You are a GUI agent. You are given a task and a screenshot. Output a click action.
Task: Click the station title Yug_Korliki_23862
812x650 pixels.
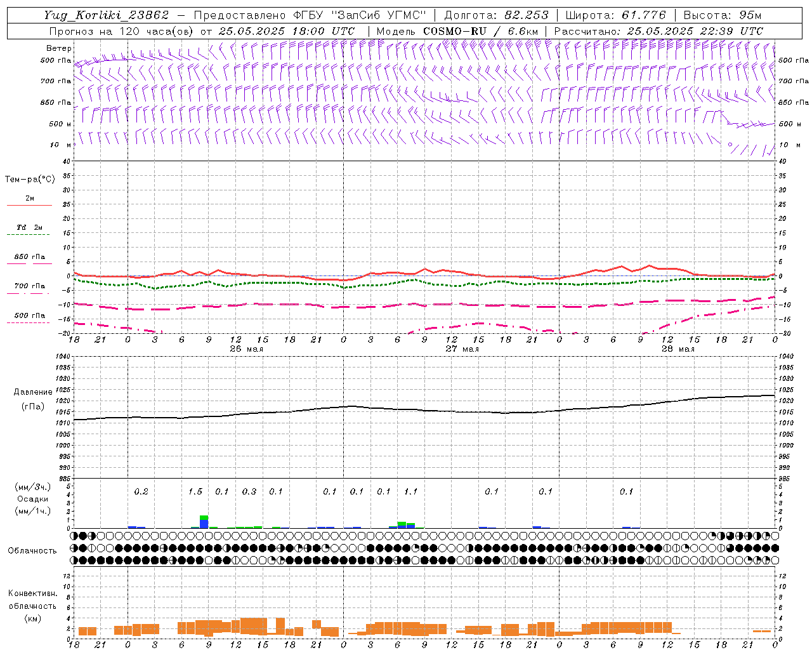(107, 15)
